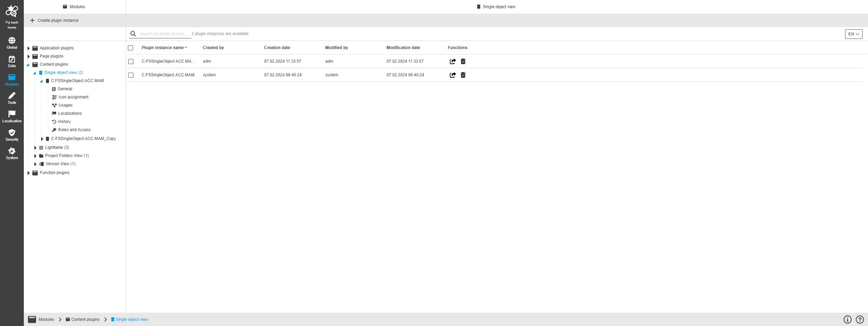
Task: Expand the Function plugins tree node
Action: [x=29, y=173]
